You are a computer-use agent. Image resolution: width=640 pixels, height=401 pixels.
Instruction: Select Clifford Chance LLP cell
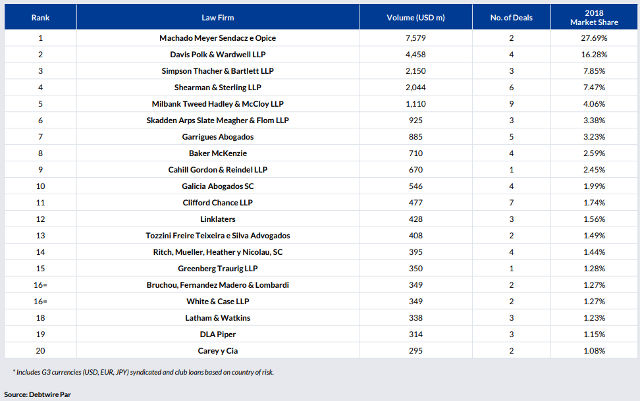coord(218,203)
